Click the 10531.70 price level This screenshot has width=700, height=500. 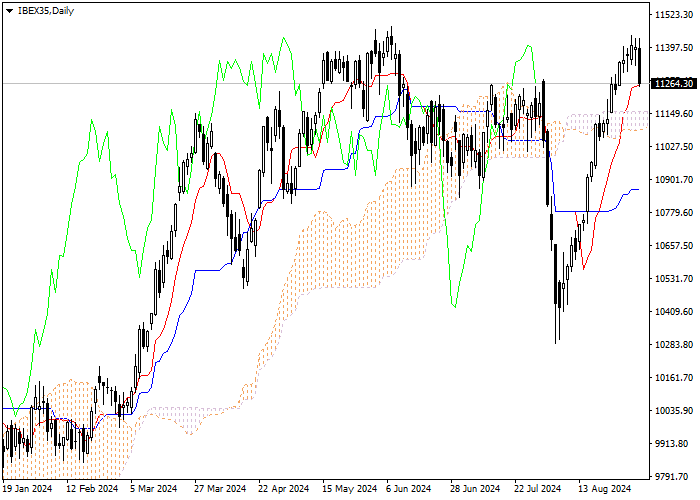tap(674, 279)
